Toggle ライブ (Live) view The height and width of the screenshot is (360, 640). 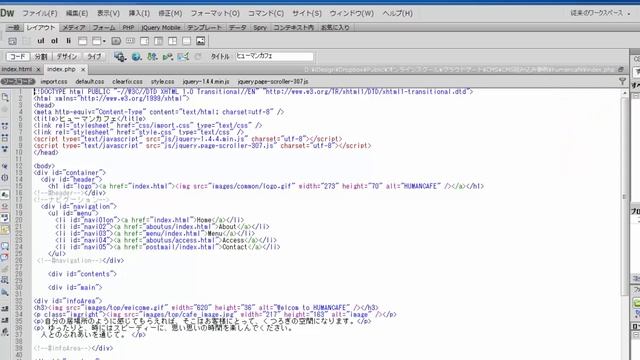(x=94, y=56)
